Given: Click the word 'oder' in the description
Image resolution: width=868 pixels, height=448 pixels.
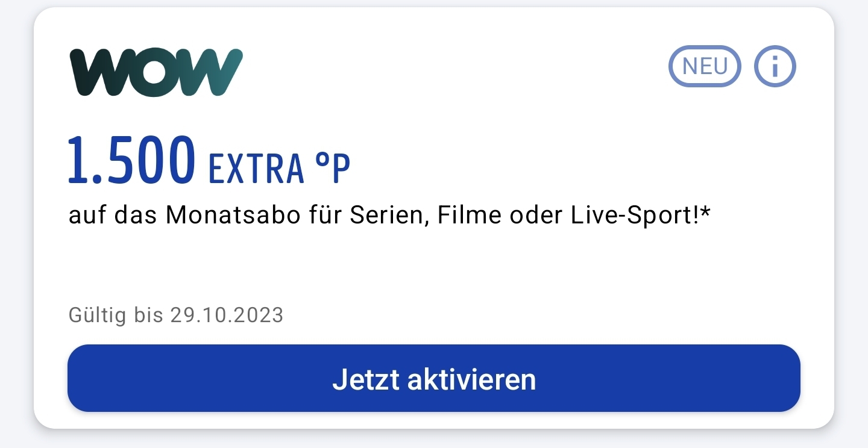Looking at the screenshot, I should tap(535, 216).
